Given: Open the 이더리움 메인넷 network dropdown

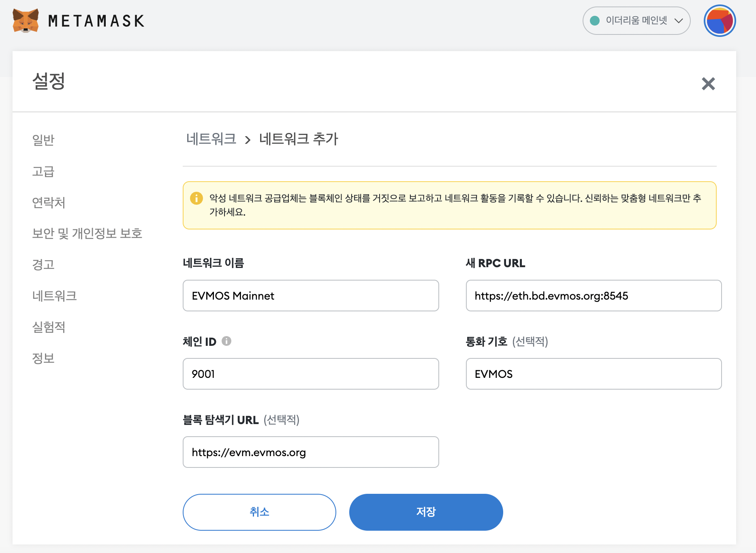Looking at the screenshot, I should click(x=636, y=21).
